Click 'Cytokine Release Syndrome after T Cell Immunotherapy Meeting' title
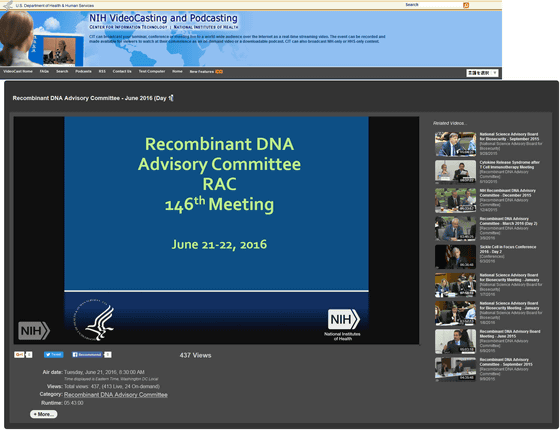 pos(510,165)
